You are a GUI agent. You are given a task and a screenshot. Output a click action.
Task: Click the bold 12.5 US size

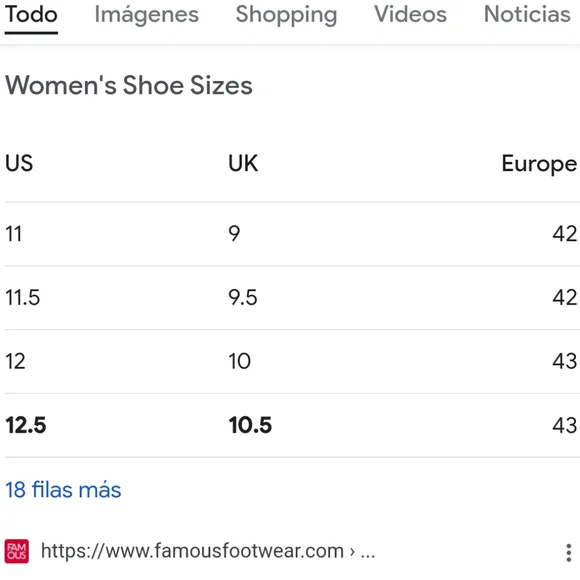[x=26, y=425]
